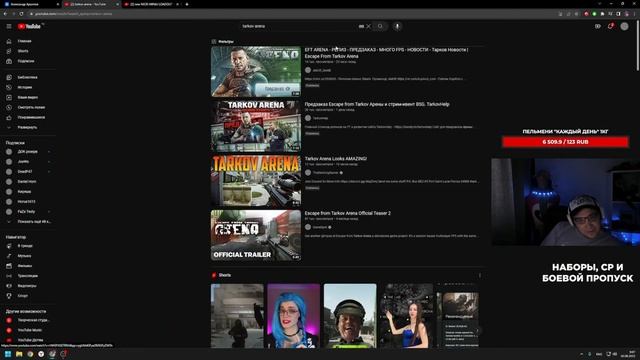The image size is (640, 360).
Task: Open the YouTube hamburger guide menu
Action: (9, 26)
